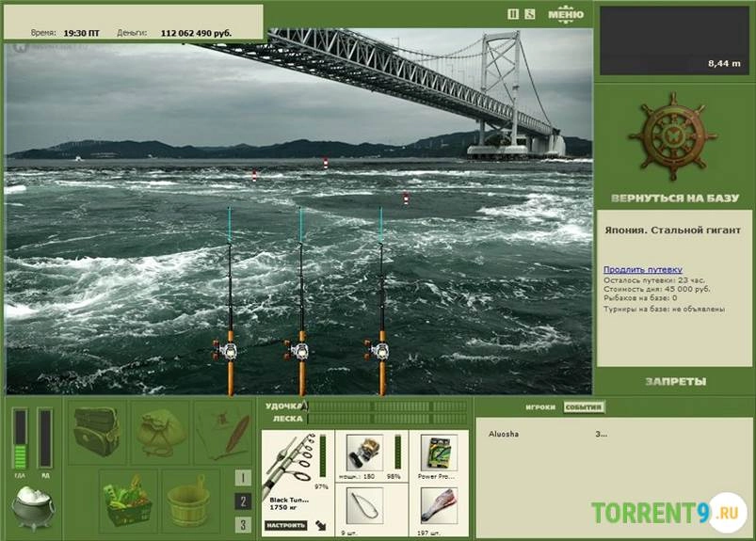Open the tackle box bag
The height and width of the screenshot is (541, 756).
click(95, 432)
